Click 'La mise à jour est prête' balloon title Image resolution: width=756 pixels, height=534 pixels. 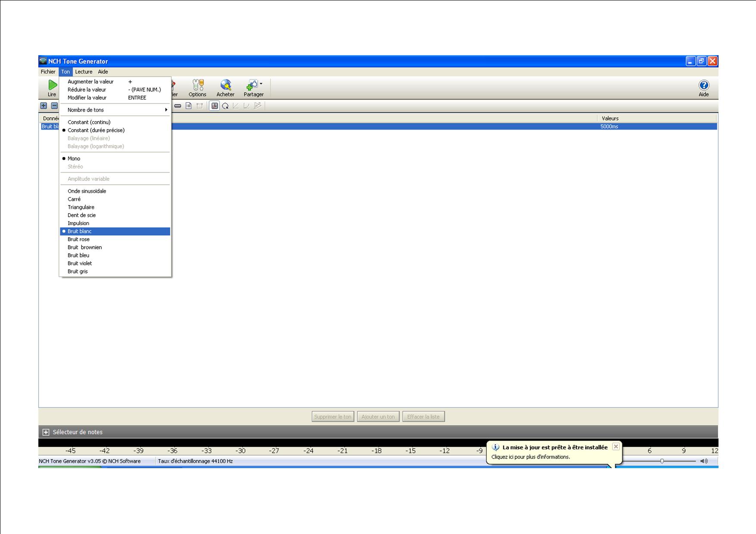click(x=555, y=447)
